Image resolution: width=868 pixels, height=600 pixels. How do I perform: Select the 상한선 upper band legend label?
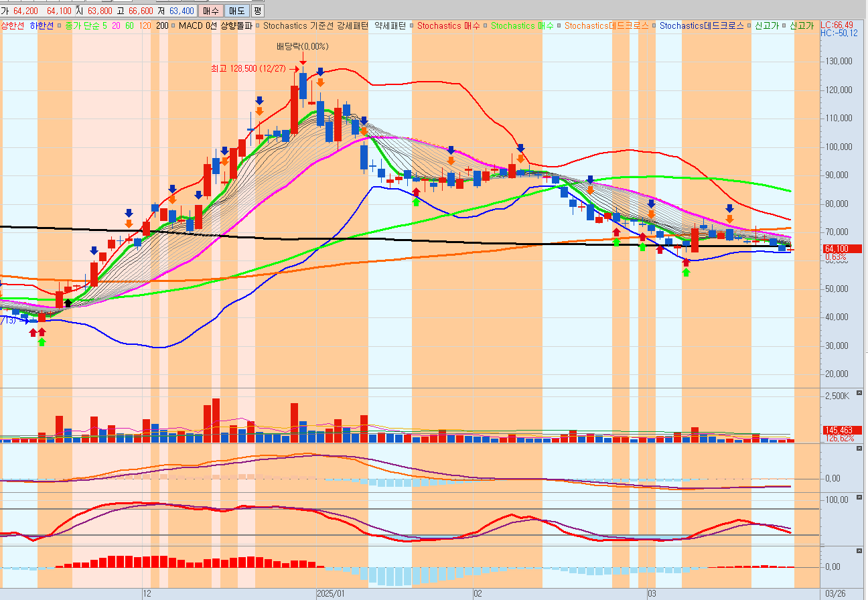(x=13, y=26)
